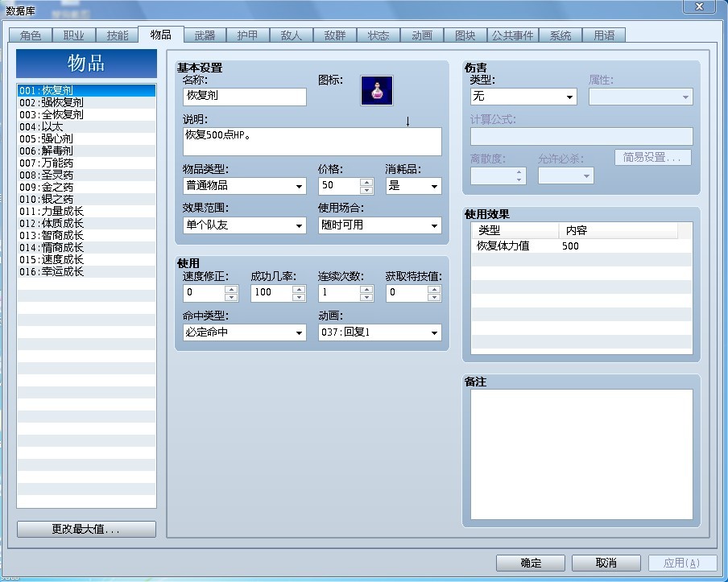
Task: Open the 消耗品 dropdown
Action: coord(413,186)
